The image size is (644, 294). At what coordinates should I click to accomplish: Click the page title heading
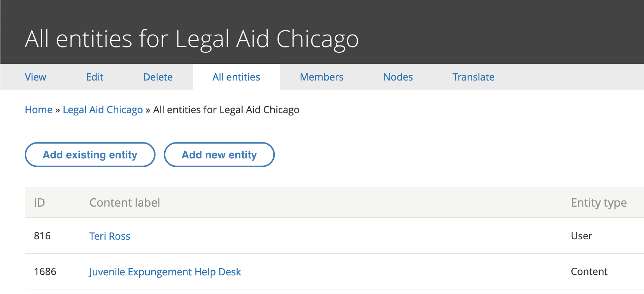(x=192, y=39)
